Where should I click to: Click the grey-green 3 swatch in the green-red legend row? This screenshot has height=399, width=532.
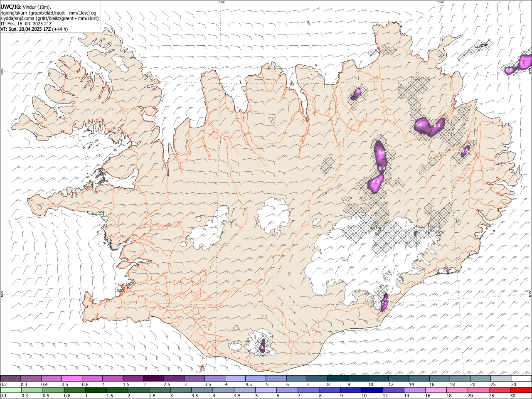tap(181, 390)
